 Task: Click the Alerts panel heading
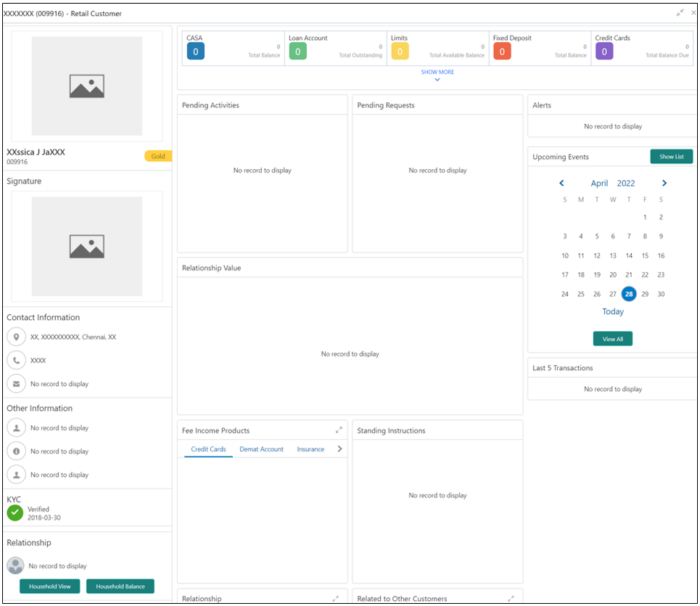(x=542, y=105)
